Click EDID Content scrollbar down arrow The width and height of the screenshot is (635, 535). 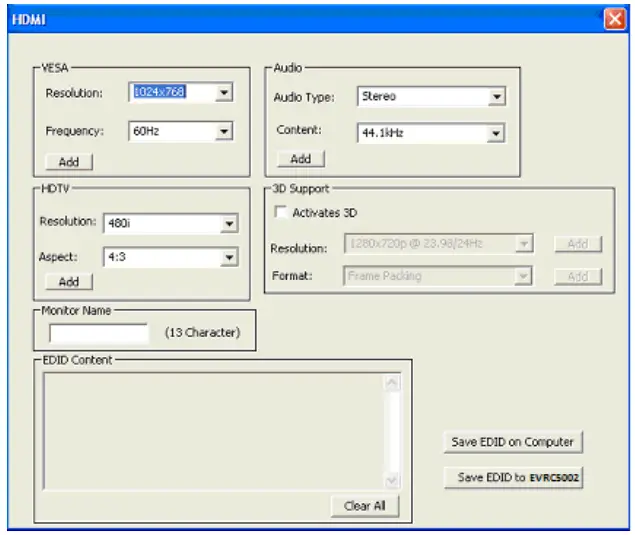coord(392,480)
